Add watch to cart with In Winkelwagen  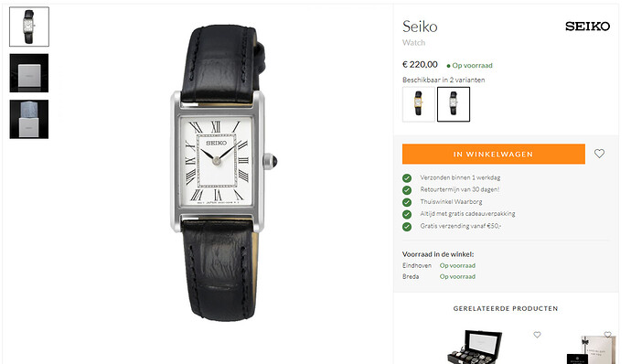pos(494,154)
